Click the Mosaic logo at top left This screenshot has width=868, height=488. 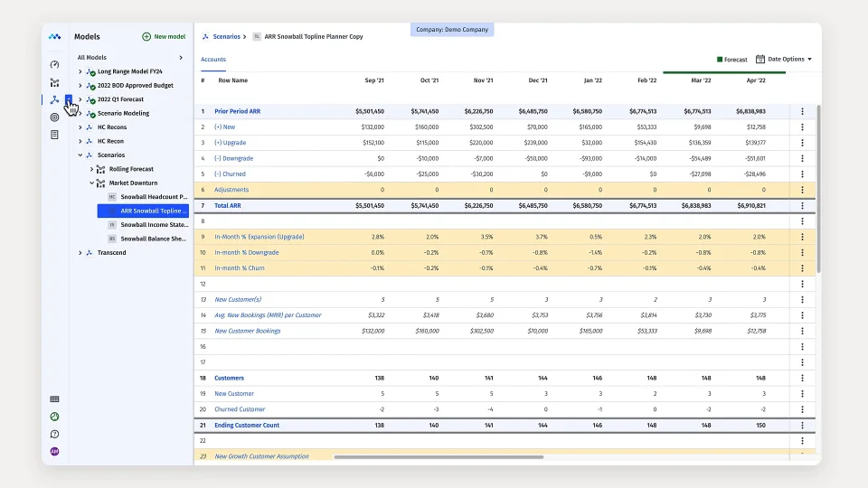click(54, 37)
